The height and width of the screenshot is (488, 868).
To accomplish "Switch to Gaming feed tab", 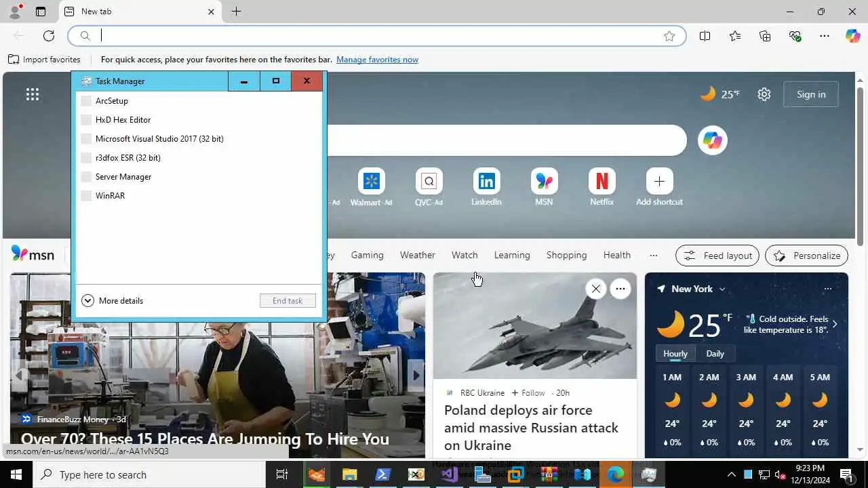I will pyautogui.click(x=367, y=255).
